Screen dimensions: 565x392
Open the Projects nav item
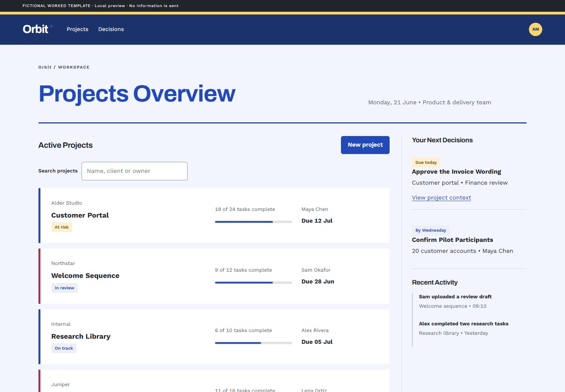(x=77, y=29)
